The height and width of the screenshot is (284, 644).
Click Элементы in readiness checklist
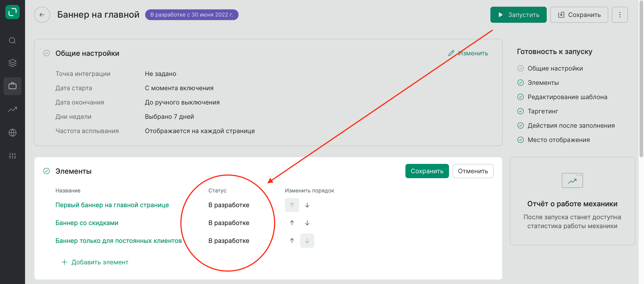point(543,83)
